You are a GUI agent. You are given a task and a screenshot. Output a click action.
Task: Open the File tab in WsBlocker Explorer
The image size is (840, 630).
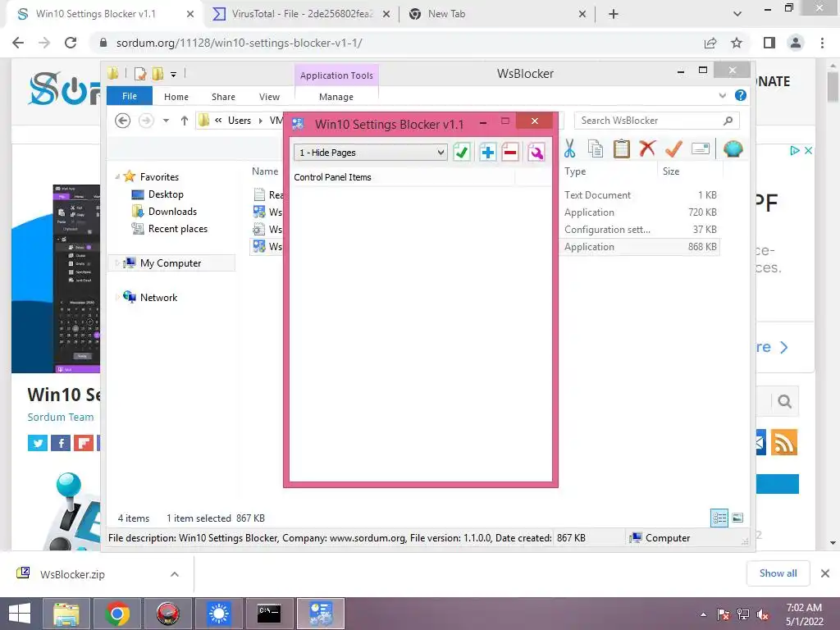pyautogui.click(x=130, y=97)
